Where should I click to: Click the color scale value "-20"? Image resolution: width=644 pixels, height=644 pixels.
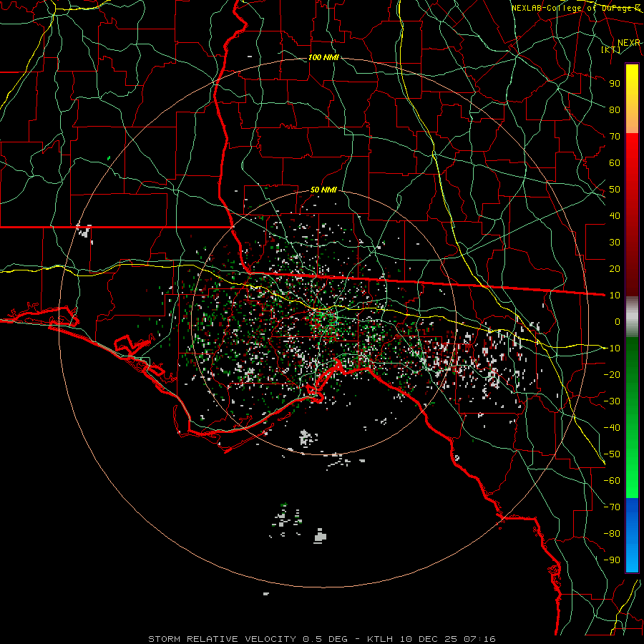[x=612, y=374]
